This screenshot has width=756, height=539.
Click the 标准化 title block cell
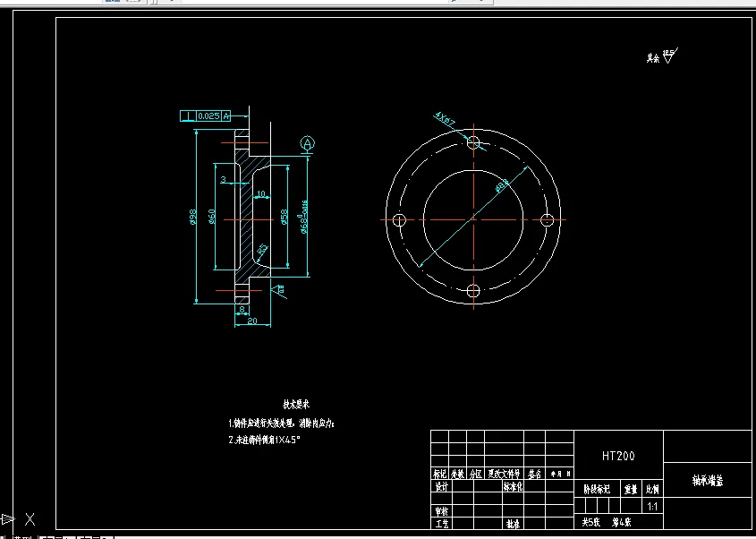513,486
